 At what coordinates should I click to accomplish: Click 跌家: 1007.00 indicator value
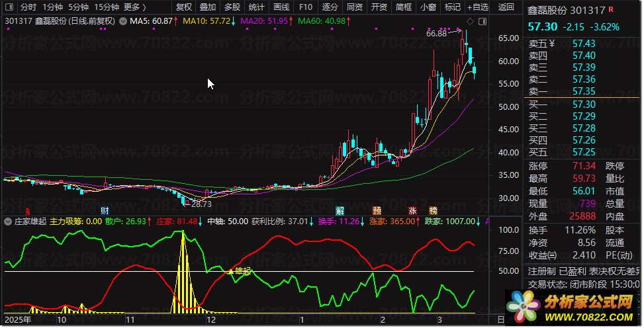point(449,222)
